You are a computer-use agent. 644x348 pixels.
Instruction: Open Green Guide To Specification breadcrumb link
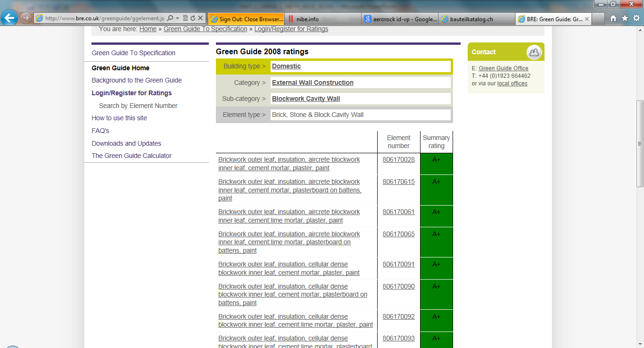(x=206, y=29)
